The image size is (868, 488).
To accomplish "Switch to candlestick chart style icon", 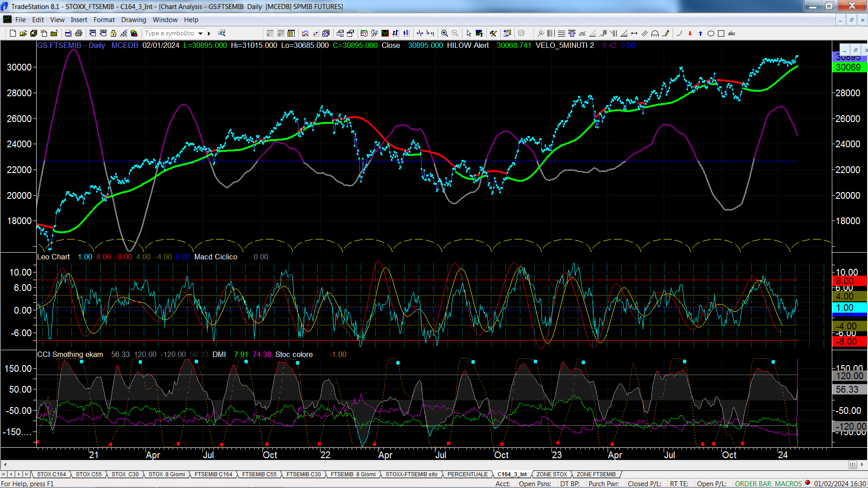I will coord(406,33).
